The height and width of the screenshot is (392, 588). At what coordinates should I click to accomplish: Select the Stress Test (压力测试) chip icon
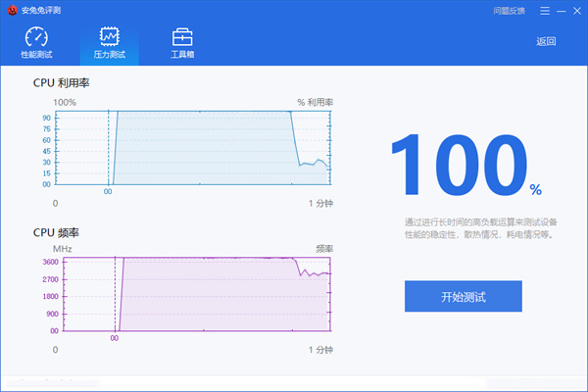click(109, 36)
